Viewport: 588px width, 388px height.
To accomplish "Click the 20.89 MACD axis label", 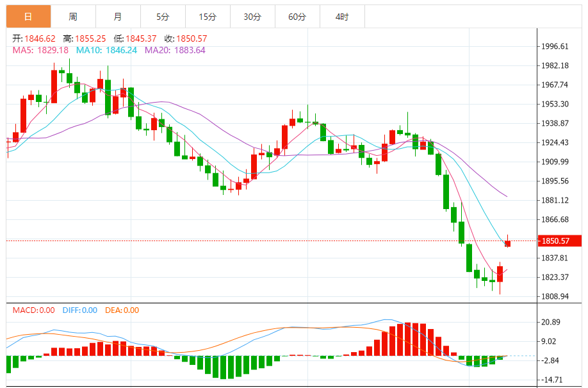I will pos(550,322).
